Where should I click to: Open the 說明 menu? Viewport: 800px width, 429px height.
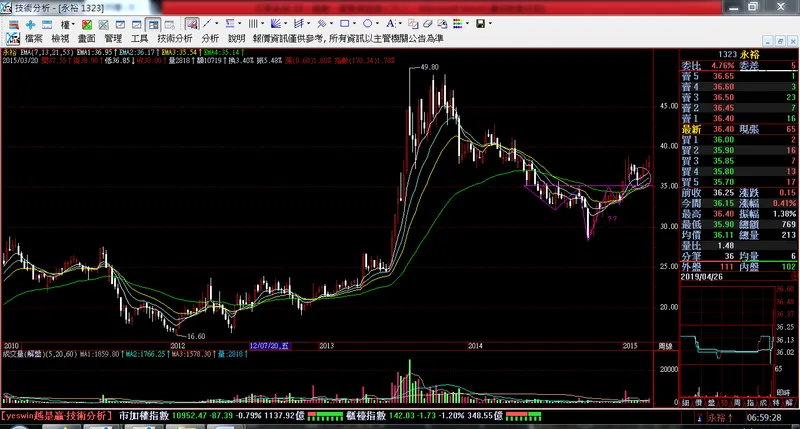pyautogui.click(x=237, y=39)
